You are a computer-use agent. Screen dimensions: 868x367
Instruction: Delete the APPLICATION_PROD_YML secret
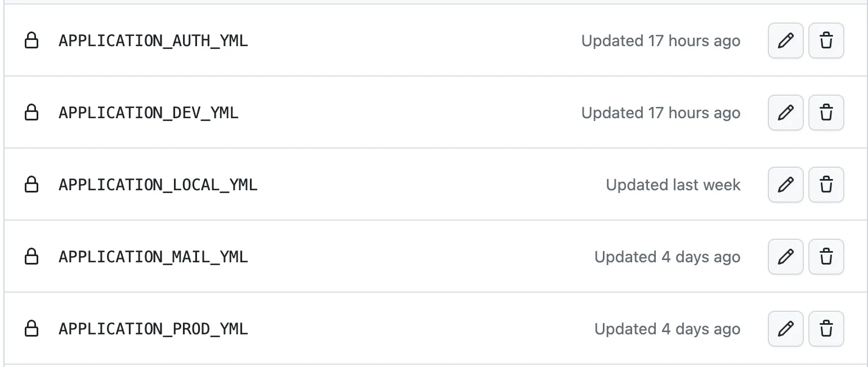pyautogui.click(x=826, y=329)
